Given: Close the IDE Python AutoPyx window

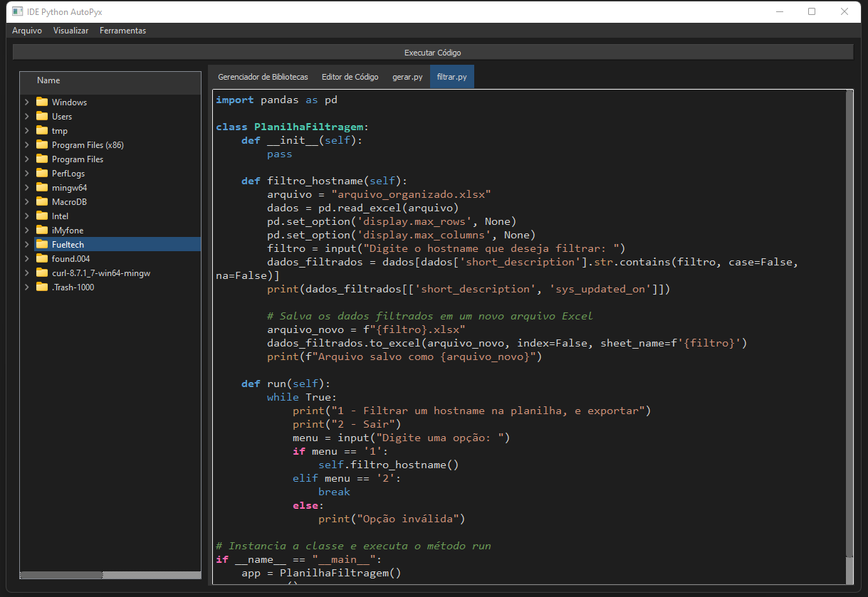Looking at the screenshot, I should coord(845,11).
